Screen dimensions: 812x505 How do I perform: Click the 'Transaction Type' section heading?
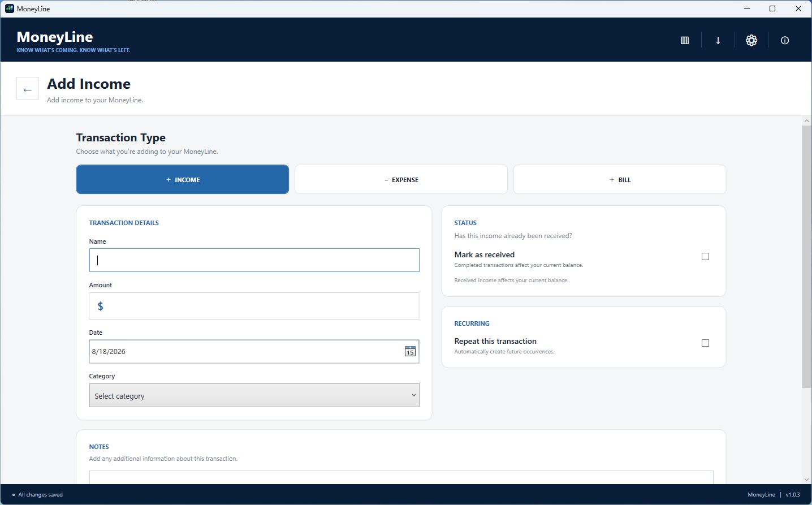click(121, 137)
